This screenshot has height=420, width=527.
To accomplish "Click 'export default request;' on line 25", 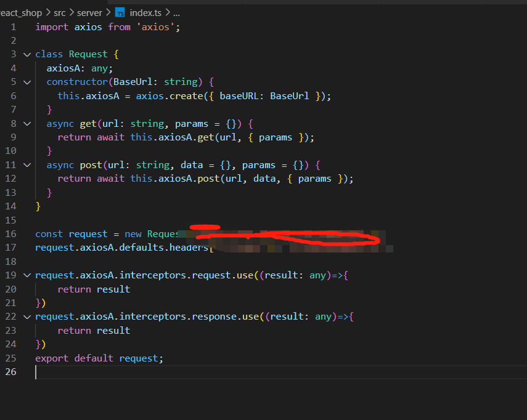I will 99,358.
